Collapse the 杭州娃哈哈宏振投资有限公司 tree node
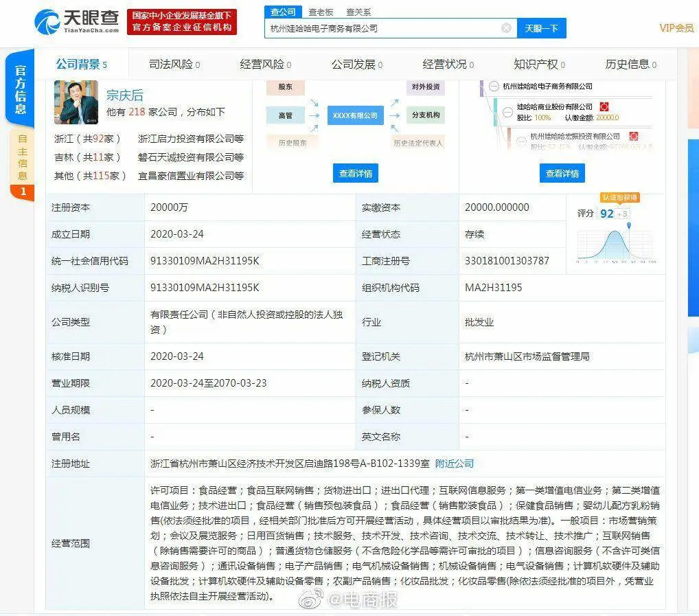The image size is (699, 616). click(521, 141)
